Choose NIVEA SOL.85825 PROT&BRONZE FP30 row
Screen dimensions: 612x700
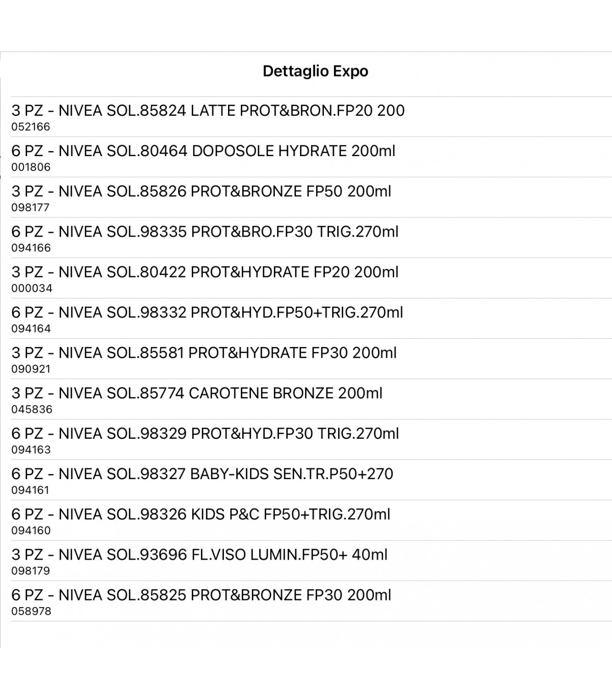(x=311, y=601)
